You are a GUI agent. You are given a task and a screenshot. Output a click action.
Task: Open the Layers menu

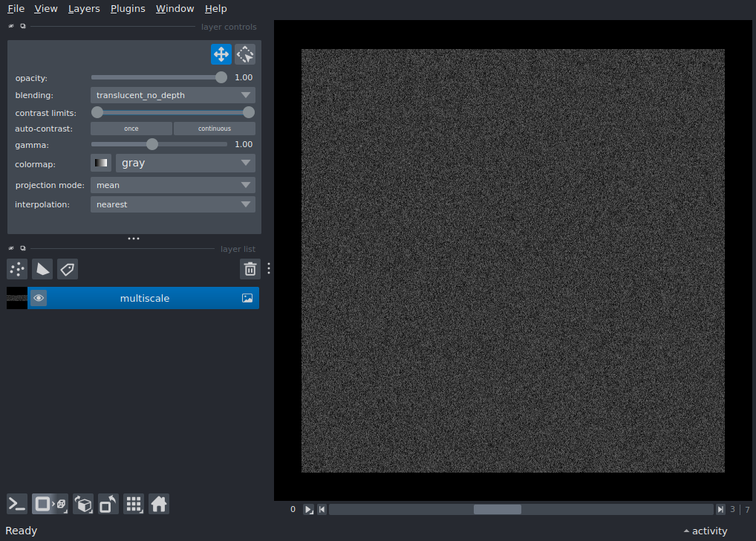pyautogui.click(x=83, y=8)
